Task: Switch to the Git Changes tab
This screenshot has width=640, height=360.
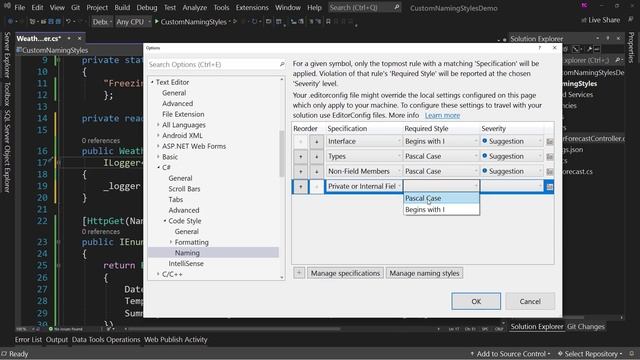Action: pyautogui.click(x=586, y=327)
